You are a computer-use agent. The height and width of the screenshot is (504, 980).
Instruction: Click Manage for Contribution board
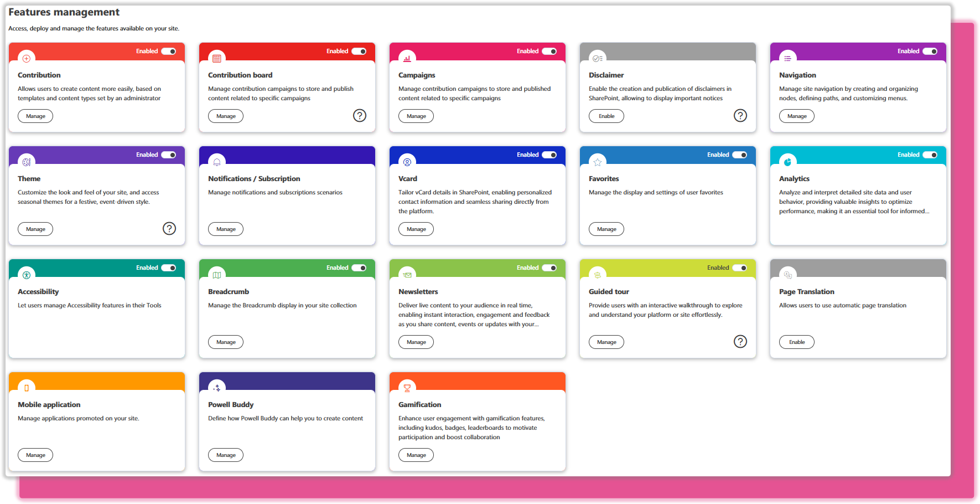(226, 116)
